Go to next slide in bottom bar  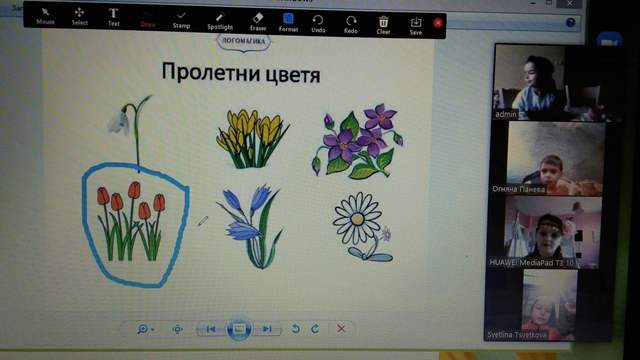pyautogui.click(x=267, y=329)
